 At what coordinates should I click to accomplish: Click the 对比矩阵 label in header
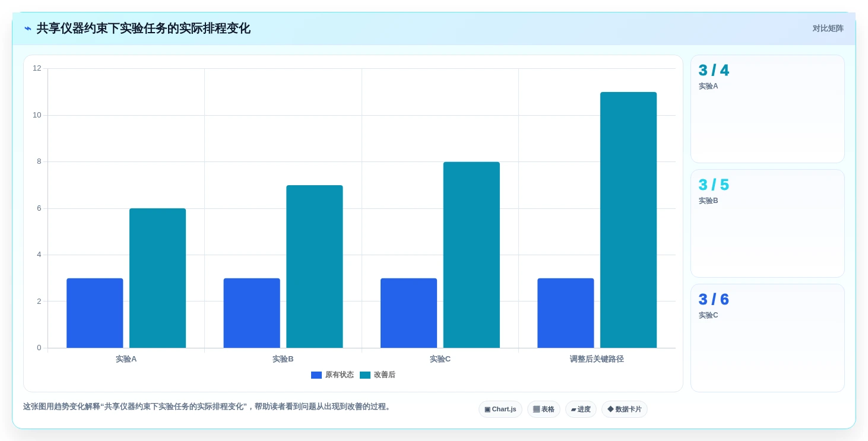tap(828, 28)
